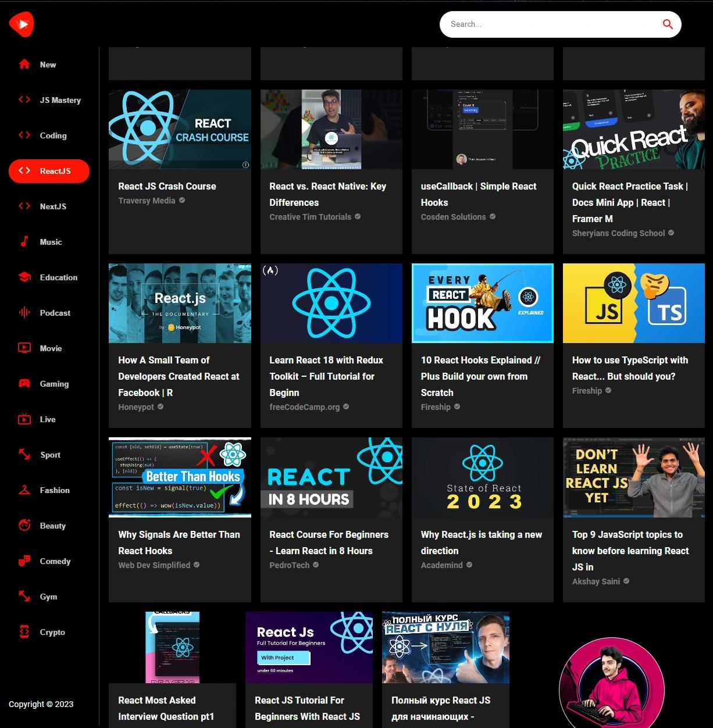Screen dimensions: 713x728
Task: Click verified badge next to Traversy Media
Action: click(x=182, y=200)
